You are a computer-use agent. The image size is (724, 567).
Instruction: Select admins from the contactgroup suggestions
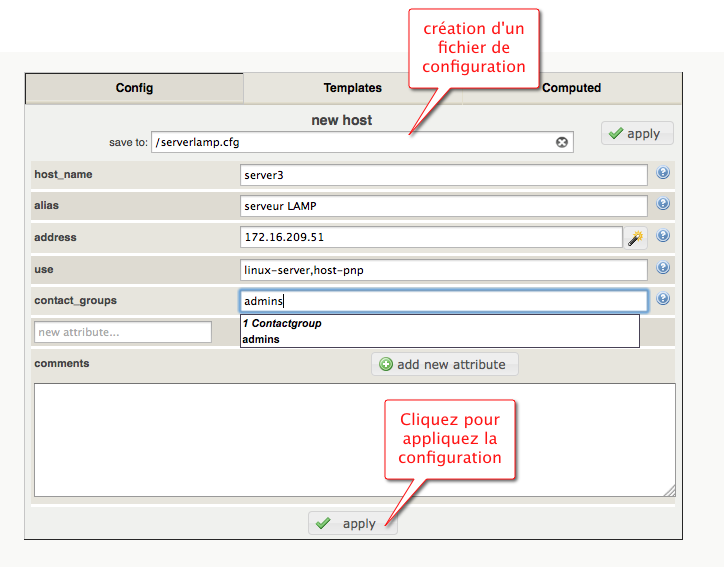tap(261, 339)
